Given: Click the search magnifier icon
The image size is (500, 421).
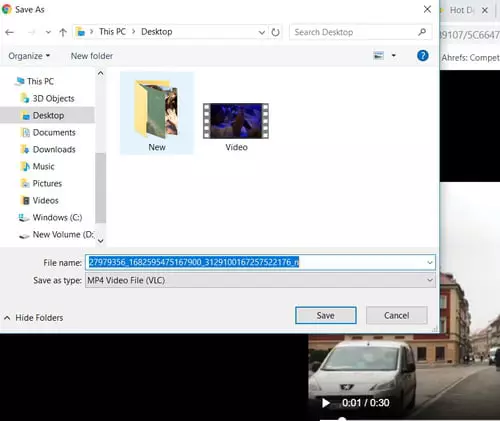Looking at the screenshot, I should (x=422, y=32).
